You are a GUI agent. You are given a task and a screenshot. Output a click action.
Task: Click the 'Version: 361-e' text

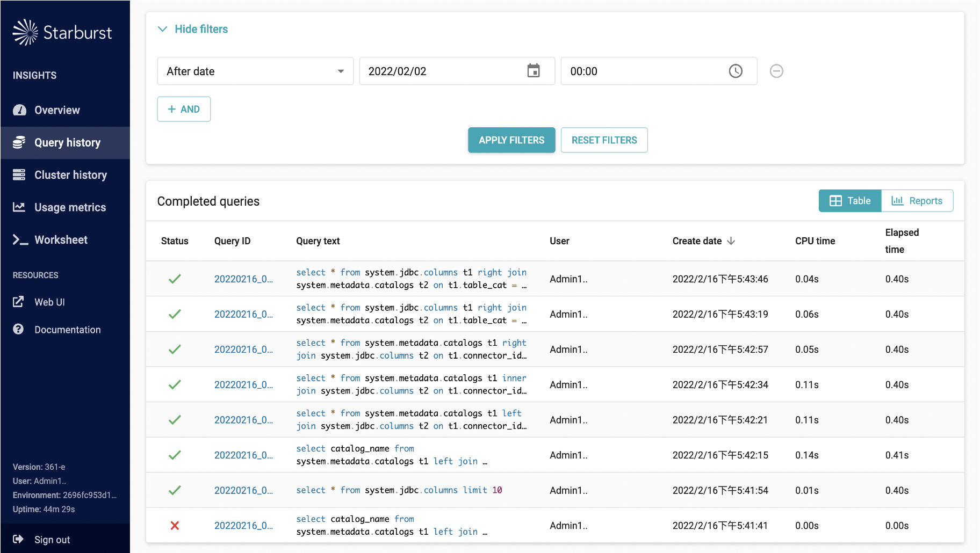39,467
